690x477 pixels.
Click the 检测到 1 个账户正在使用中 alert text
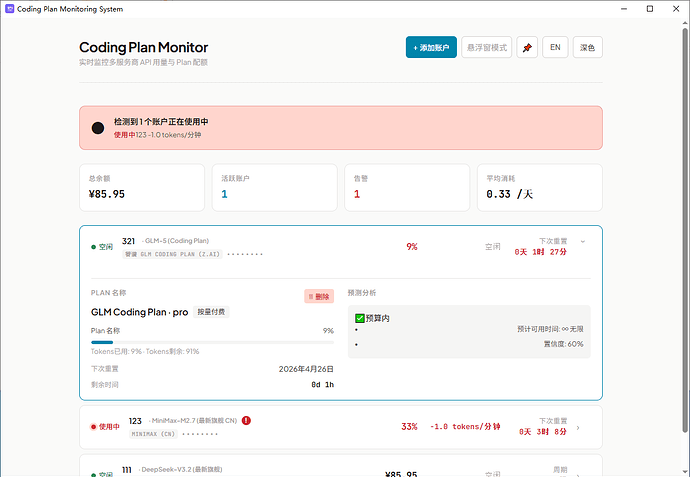click(x=161, y=121)
